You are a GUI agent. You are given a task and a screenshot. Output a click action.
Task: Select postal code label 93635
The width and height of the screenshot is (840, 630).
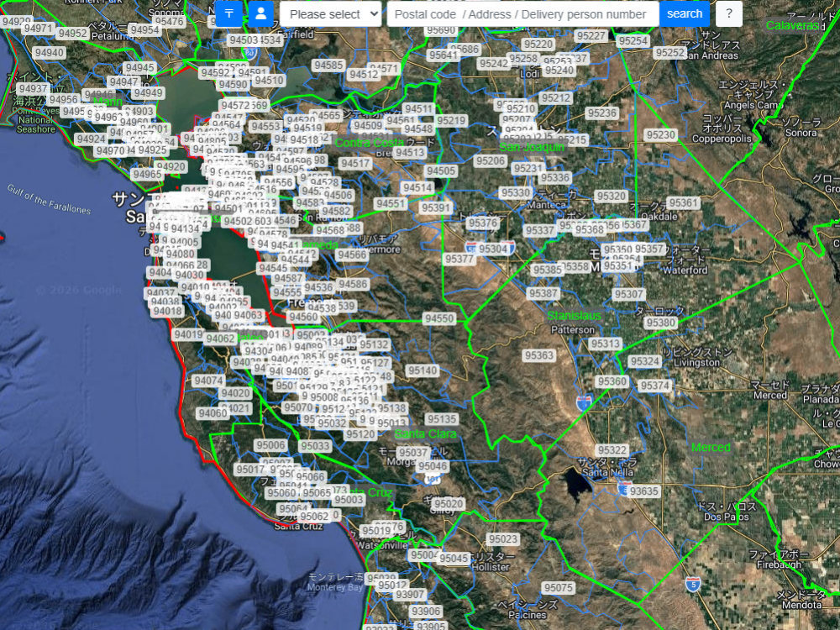[643, 491]
